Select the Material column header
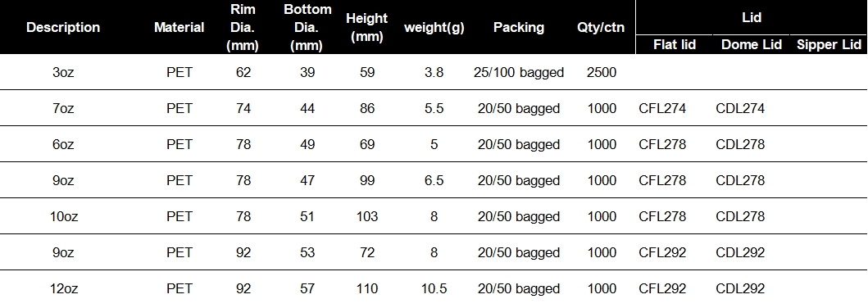 pyautogui.click(x=179, y=27)
